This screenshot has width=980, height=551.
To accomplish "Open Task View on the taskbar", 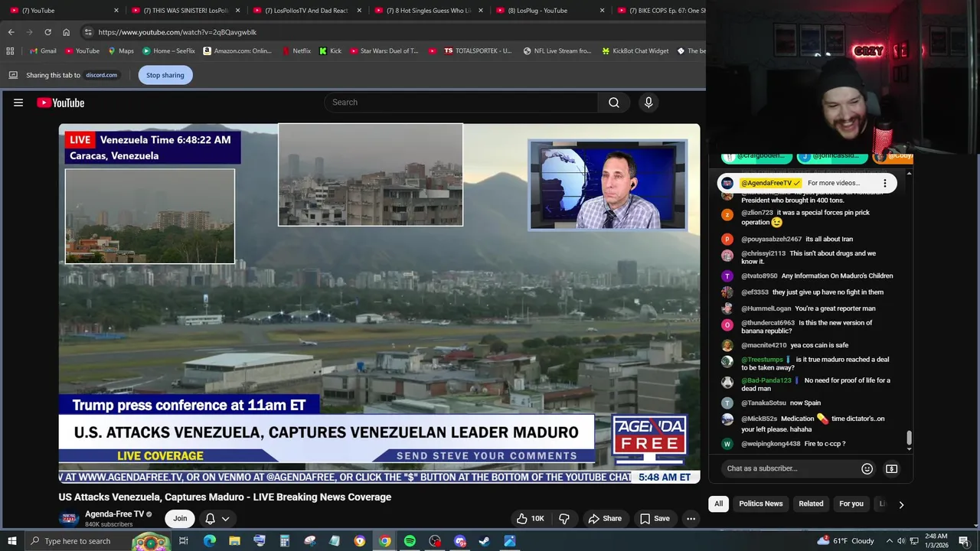I will point(184,541).
